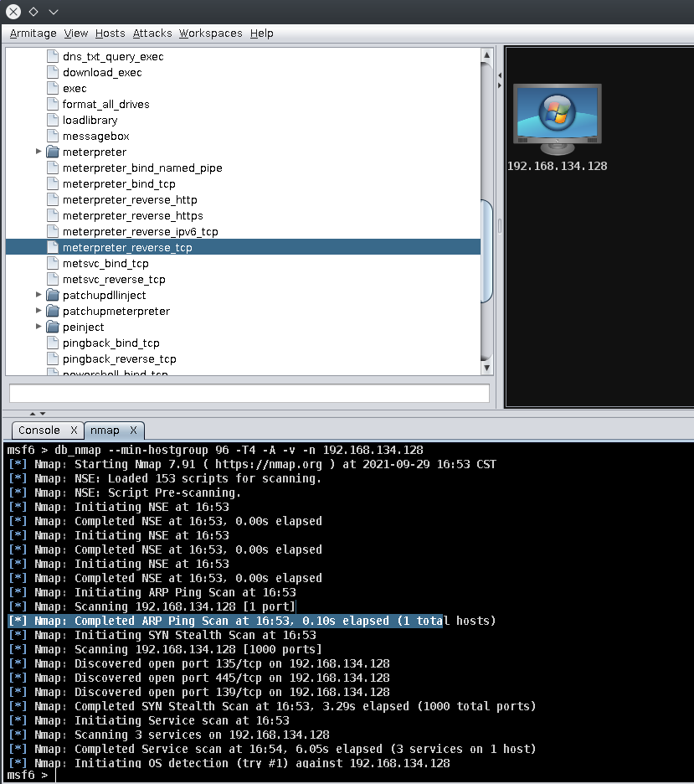Click the peinject folder icon
The height and width of the screenshot is (784, 694).
point(53,327)
